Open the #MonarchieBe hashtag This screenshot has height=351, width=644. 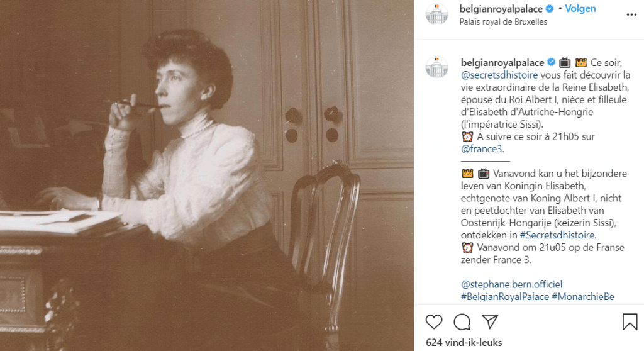click(x=582, y=296)
